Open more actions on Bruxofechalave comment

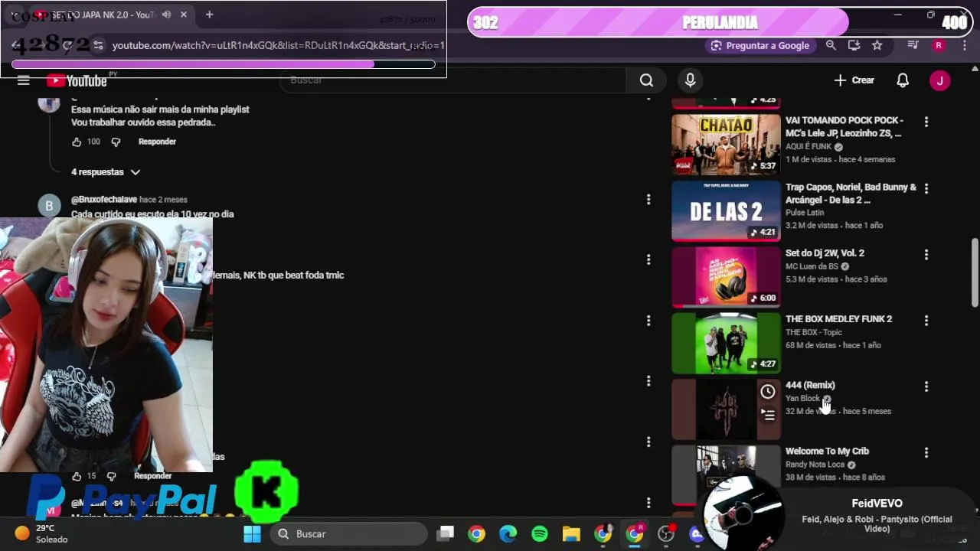(x=648, y=199)
